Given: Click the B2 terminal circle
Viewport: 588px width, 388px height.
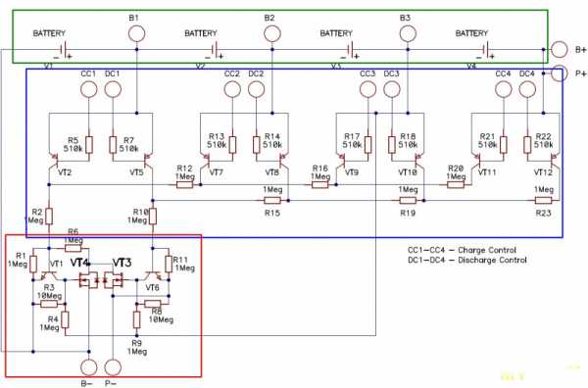Looking at the screenshot, I should 272,33.
